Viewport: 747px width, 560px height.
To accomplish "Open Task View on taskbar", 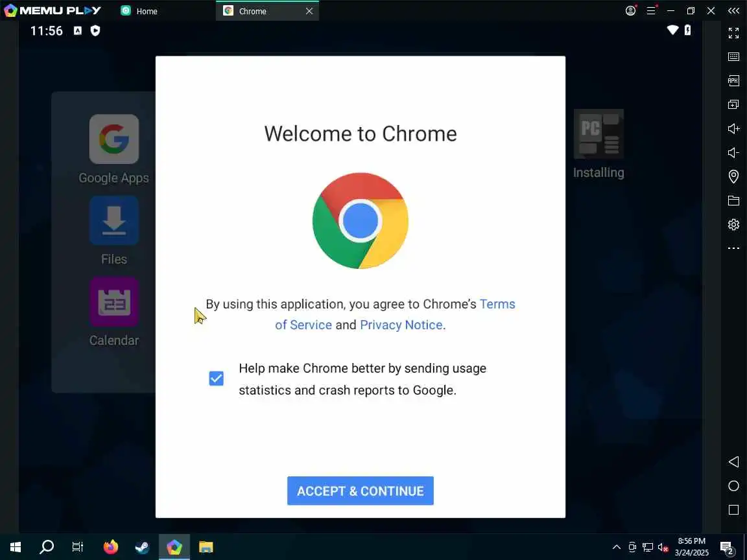I will point(78,547).
